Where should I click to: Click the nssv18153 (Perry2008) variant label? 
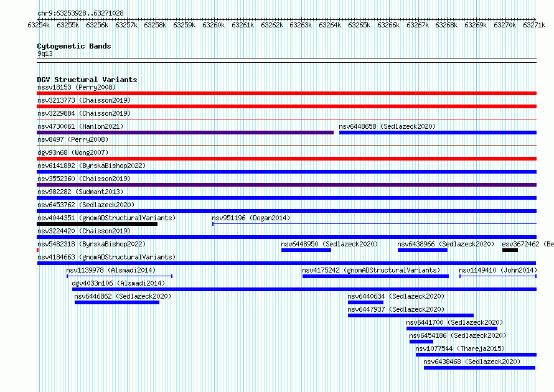click(x=77, y=87)
